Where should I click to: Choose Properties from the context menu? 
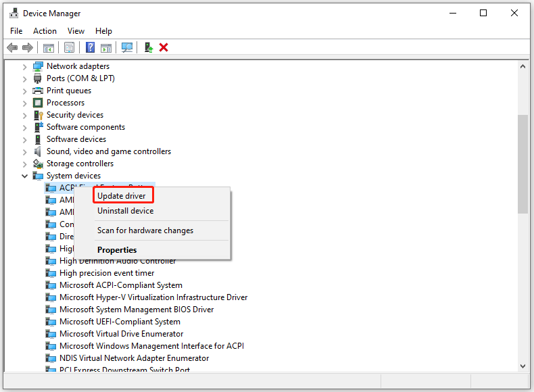[117, 250]
